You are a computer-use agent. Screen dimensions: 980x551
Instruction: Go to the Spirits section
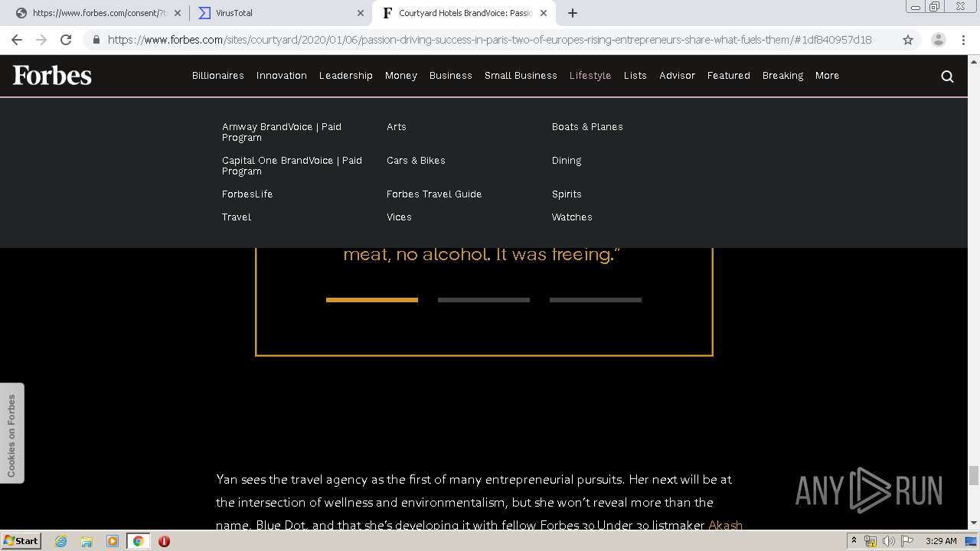click(x=567, y=194)
